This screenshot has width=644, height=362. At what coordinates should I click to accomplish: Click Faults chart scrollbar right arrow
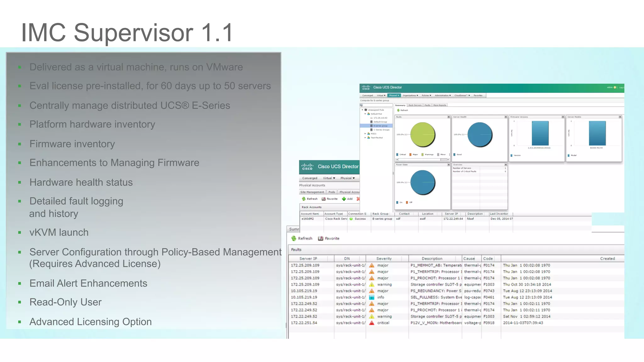(448, 160)
